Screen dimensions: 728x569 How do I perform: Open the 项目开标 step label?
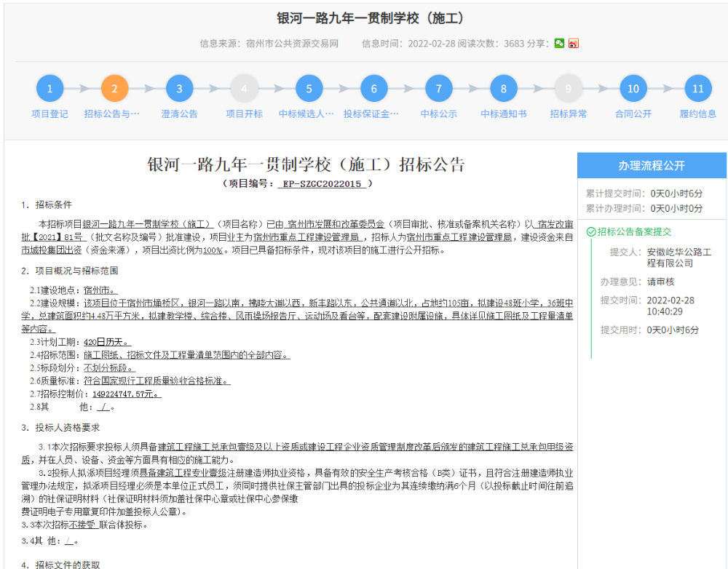[x=244, y=114]
